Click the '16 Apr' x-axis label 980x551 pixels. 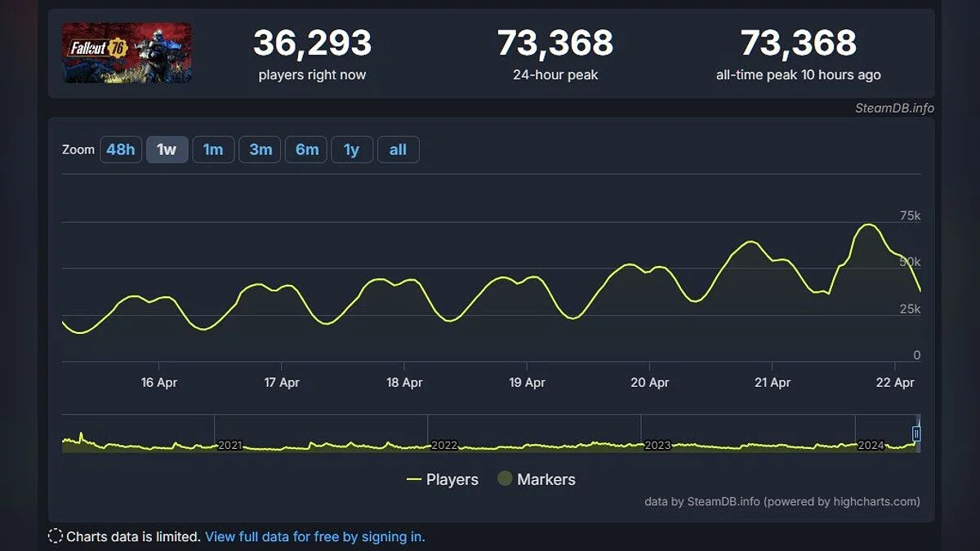[x=159, y=382]
